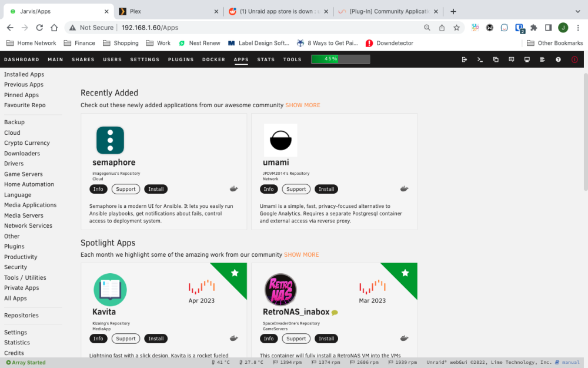The height and width of the screenshot is (368, 588).
Task: Switch to the Community Applications plug-in tab
Action: [388, 11]
